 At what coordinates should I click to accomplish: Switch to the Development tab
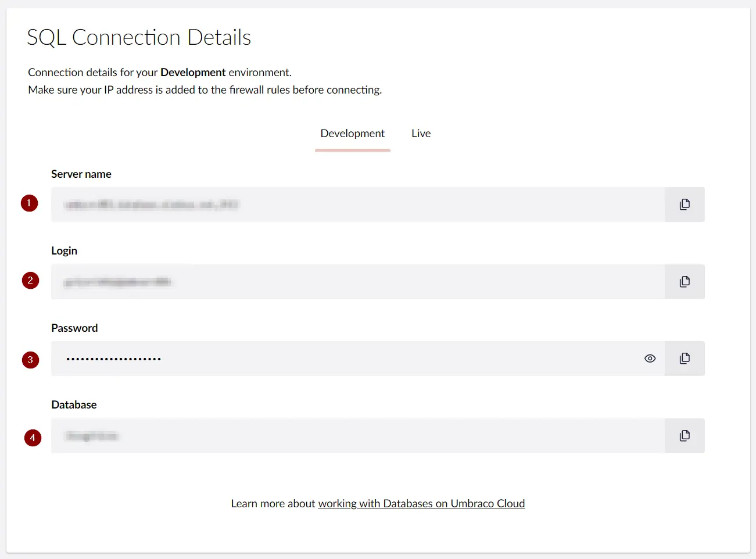(x=352, y=134)
